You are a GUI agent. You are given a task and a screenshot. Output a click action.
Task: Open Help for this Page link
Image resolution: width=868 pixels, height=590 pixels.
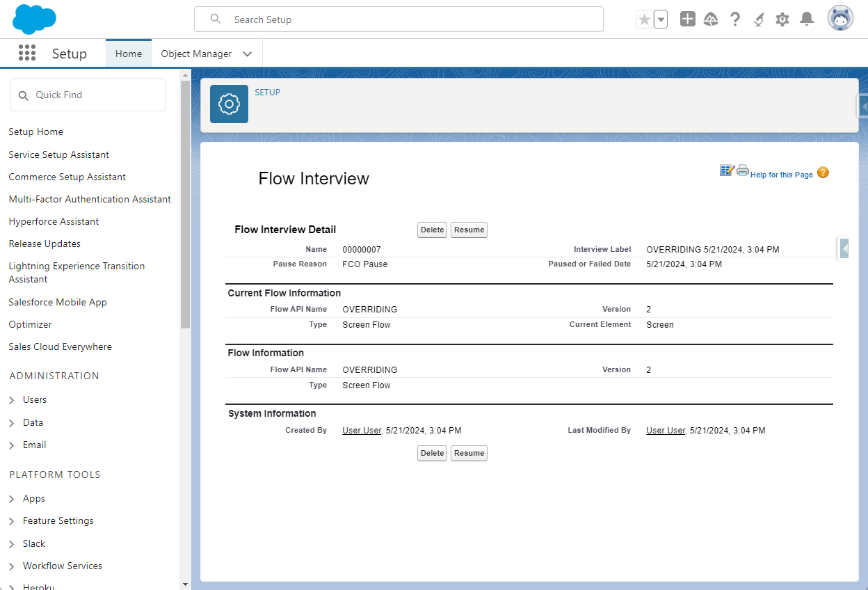[782, 175]
